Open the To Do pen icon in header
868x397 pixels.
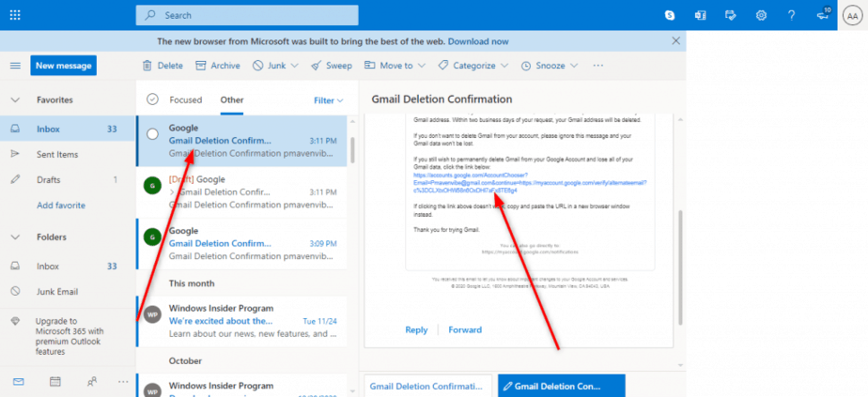pos(731,15)
